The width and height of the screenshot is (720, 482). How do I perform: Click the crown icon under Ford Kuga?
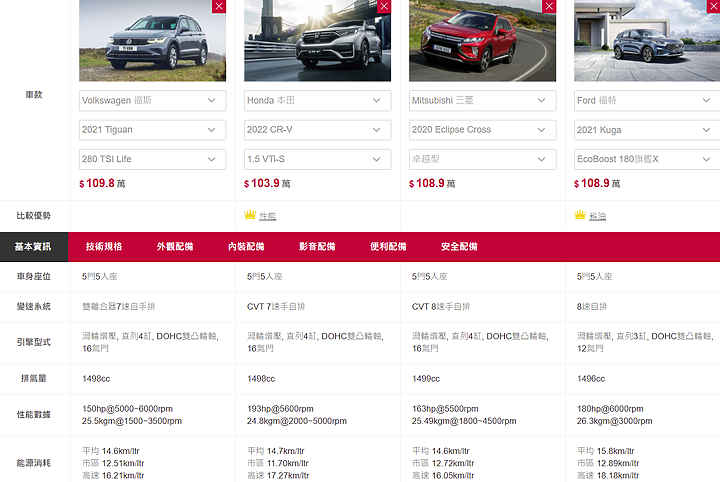click(x=580, y=215)
